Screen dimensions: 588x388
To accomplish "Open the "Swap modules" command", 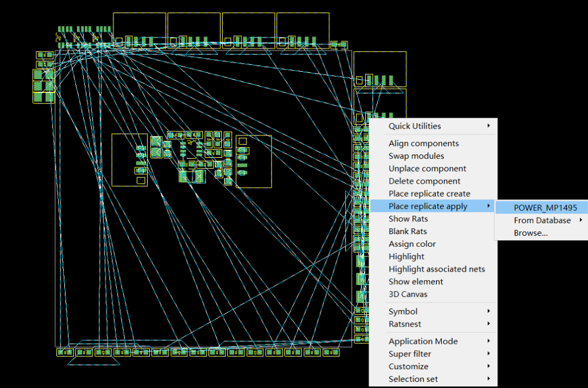I will (416, 156).
